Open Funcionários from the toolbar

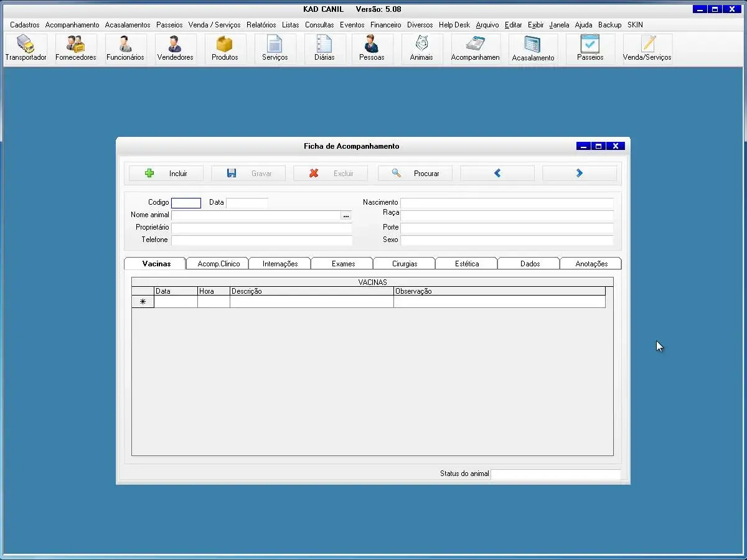coord(125,49)
